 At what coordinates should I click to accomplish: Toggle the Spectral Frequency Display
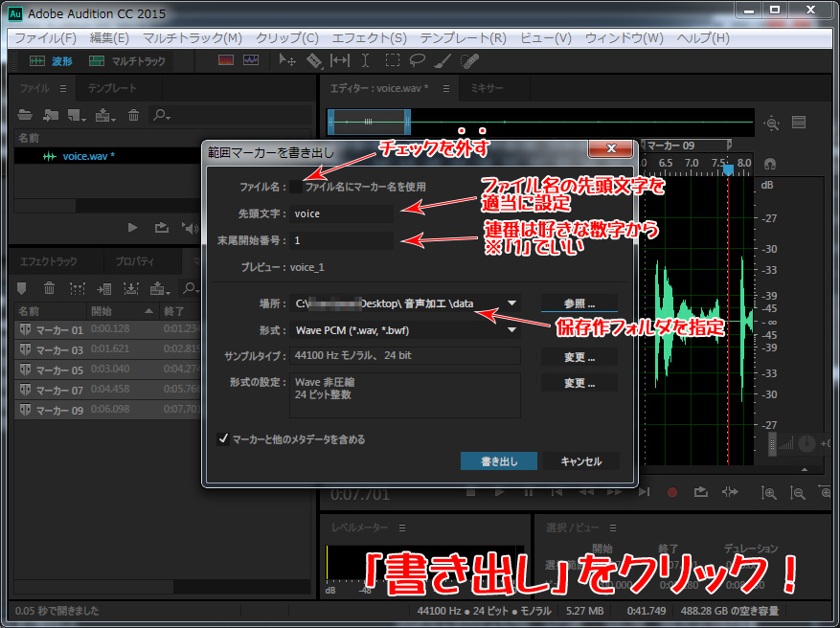click(x=225, y=60)
